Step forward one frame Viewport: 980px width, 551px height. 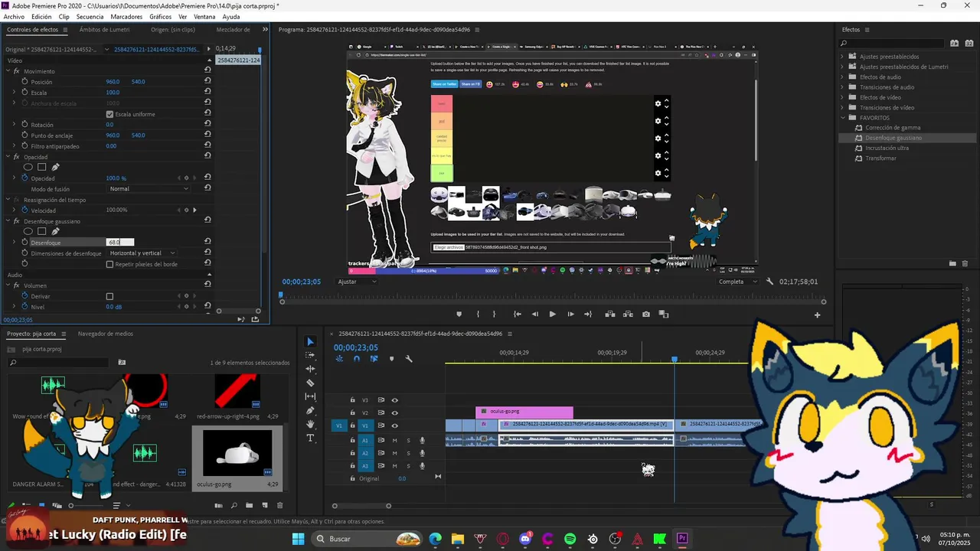(570, 314)
